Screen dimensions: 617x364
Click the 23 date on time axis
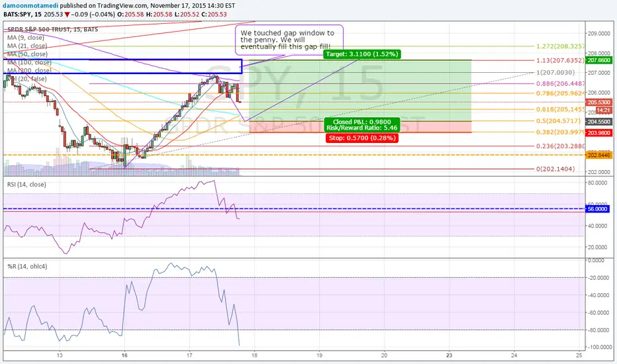(449, 355)
